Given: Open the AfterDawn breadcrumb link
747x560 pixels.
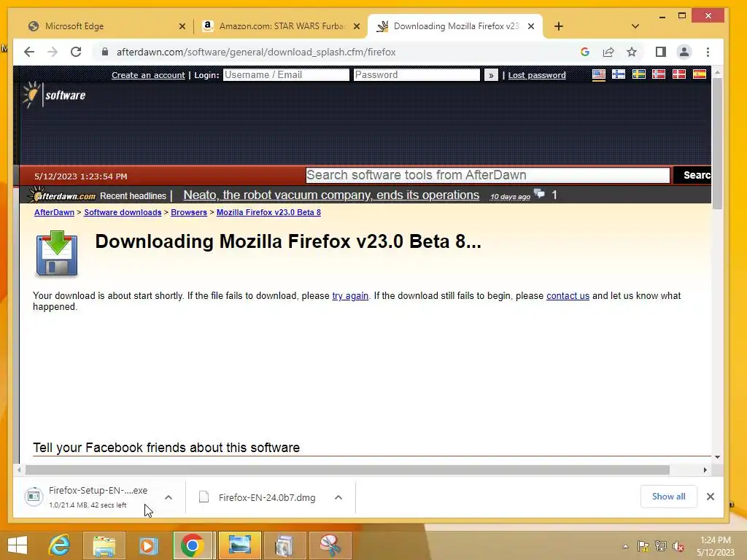Looking at the screenshot, I should pyautogui.click(x=54, y=212).
